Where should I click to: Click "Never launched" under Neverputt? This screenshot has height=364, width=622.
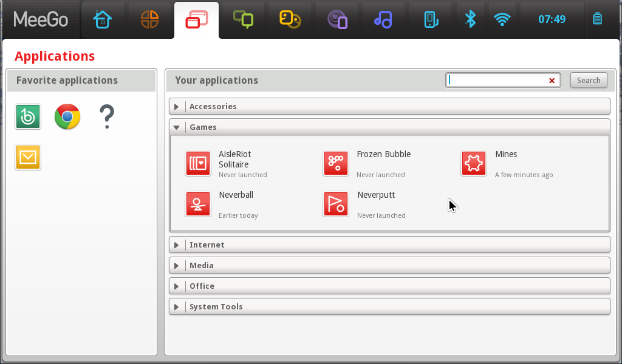tap(381, 215)
